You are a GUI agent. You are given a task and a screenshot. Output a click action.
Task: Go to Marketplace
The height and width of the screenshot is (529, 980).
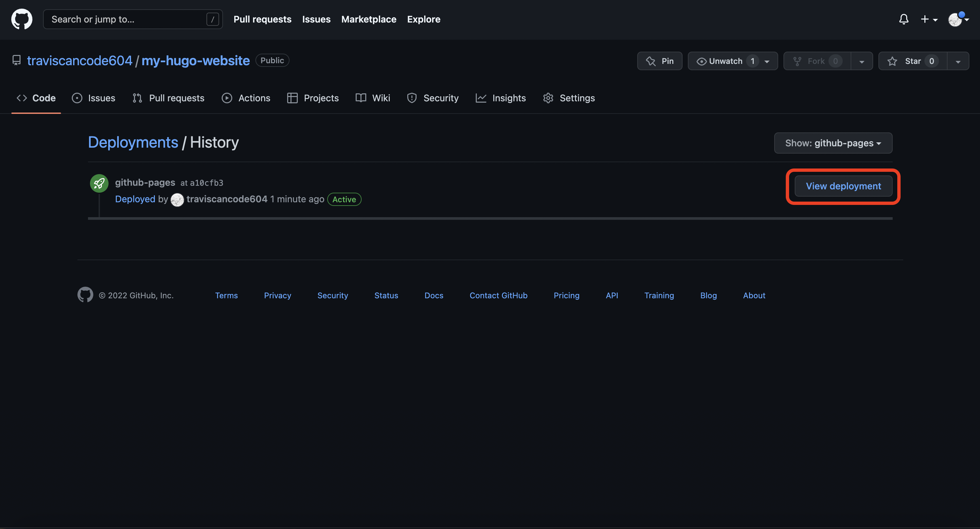pos(368,19)
